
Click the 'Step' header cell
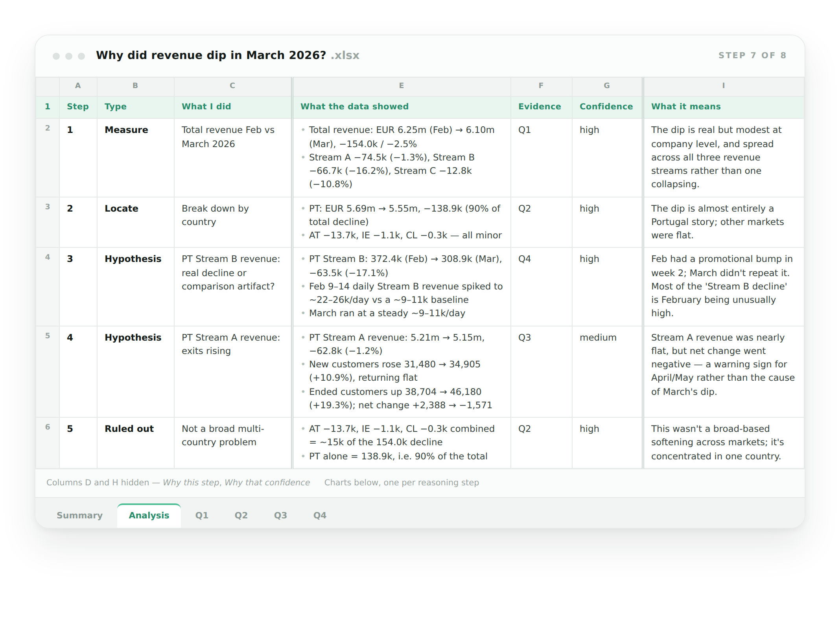click(x=78, y=107)
